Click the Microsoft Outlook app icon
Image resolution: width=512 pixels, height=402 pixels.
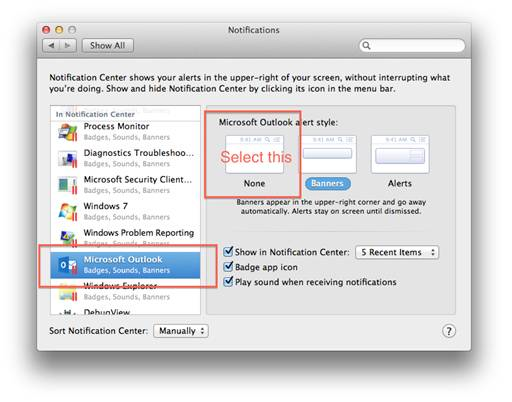[68, 265]
